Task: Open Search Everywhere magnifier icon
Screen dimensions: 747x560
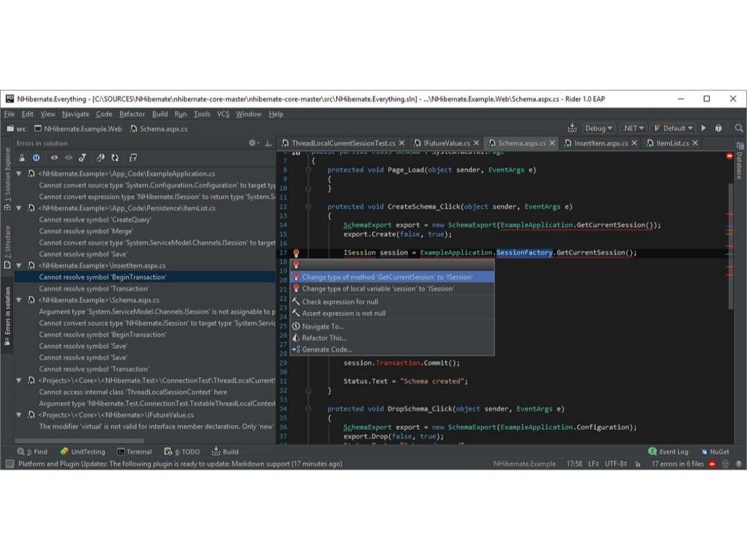Action: (x=739, y=128)
